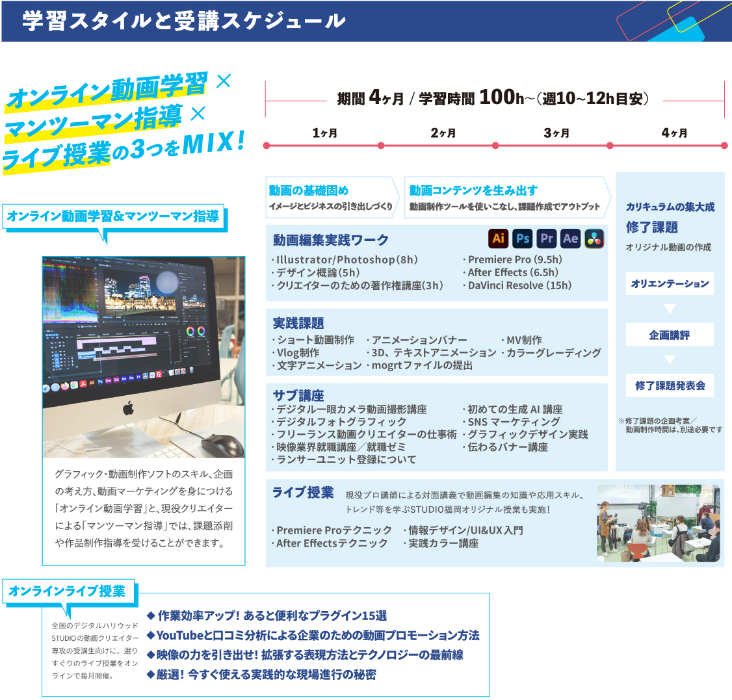Open the After Effects Ae icon
This screenshot has height=700, width=732.
571,239
